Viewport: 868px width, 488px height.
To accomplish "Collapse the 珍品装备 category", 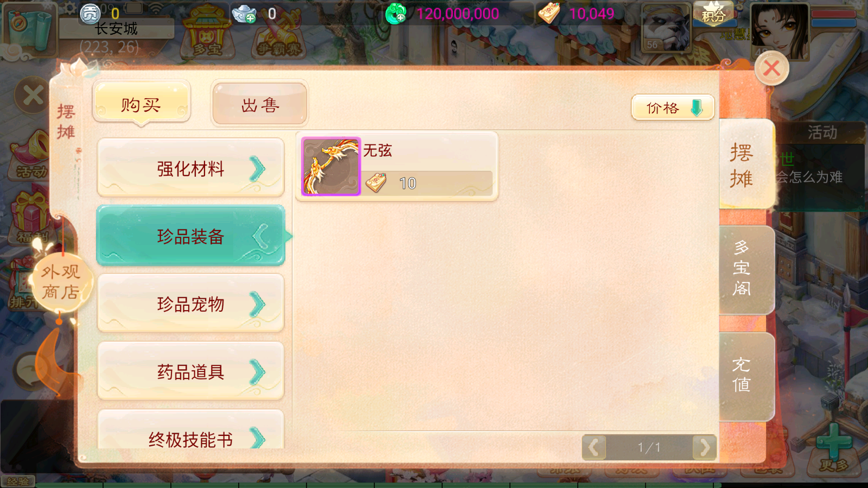I will [190, 236].
